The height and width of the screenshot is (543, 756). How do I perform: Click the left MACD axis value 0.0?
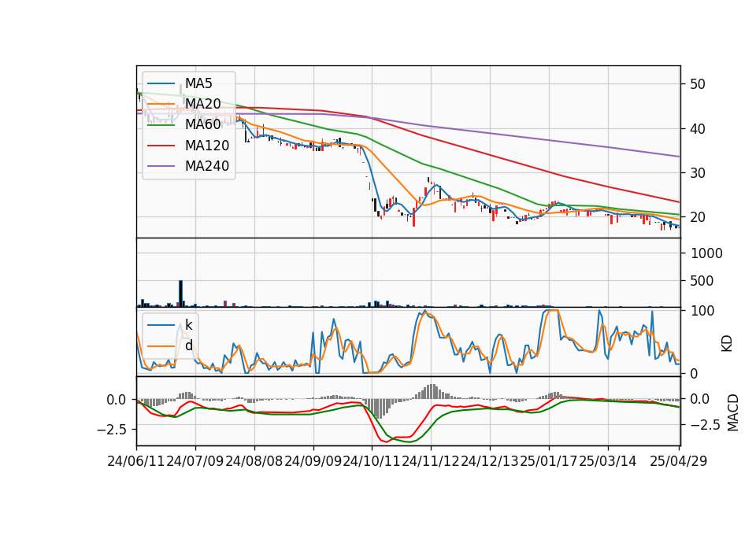pos(117,400)
